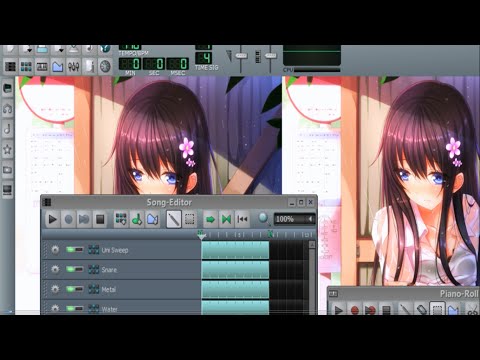
Task: Open track options gear for Water
Action: tap(55, 309)
